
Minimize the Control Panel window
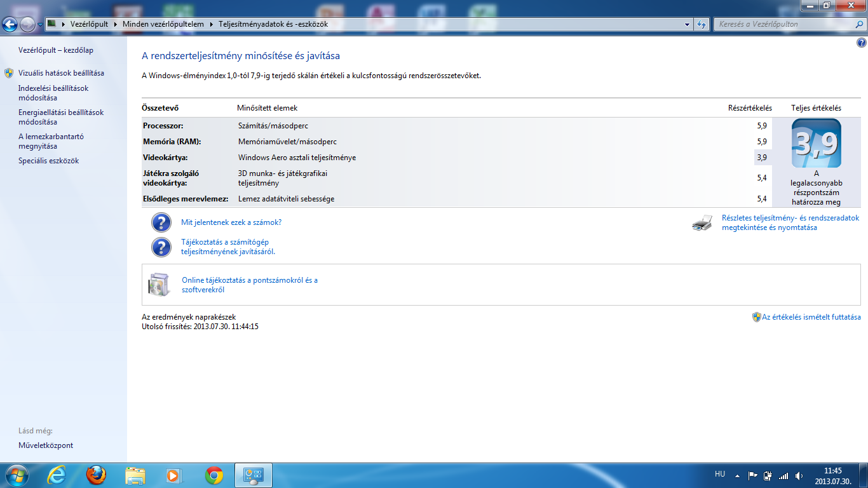pos(810,5)
